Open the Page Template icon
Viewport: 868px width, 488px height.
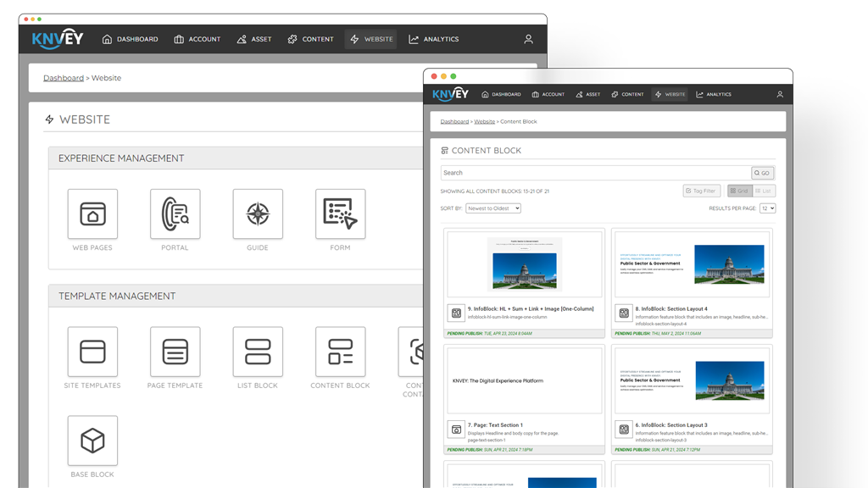pyautogui.click(x=175, y=352)
